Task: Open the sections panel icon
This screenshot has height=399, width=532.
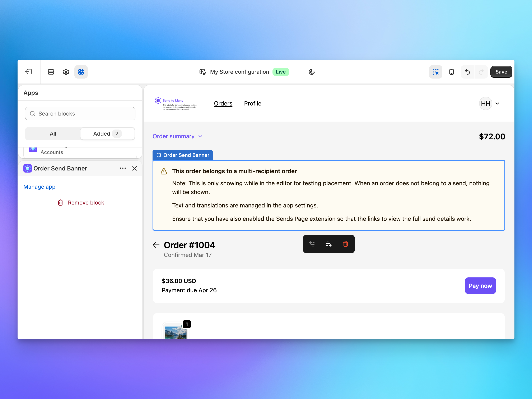Action: [x=51, y=72]
